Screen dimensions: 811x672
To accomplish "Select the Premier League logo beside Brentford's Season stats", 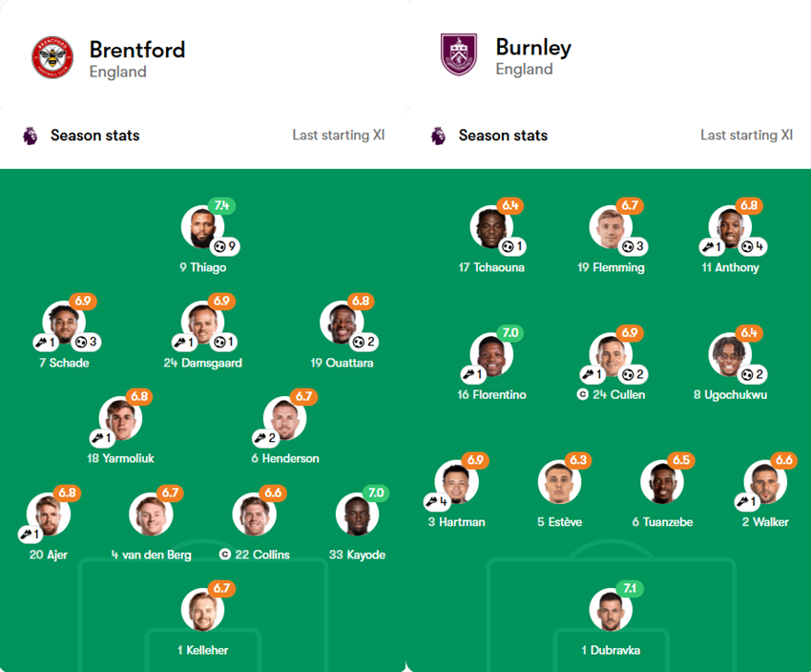I will click(29, 136).
